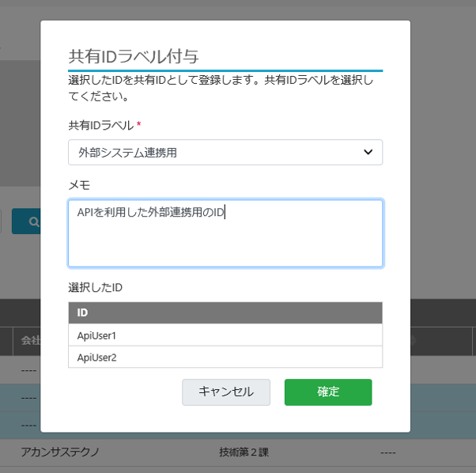Click the 選択したID section label
Screen dimensions: 476x473
point(95,287)
